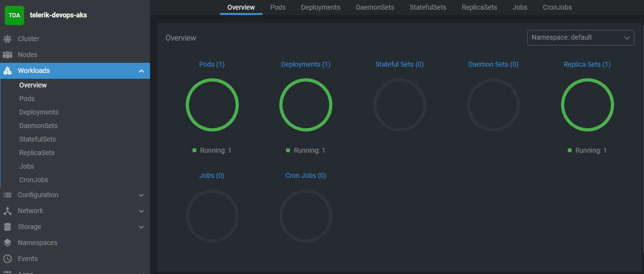
Task: Open the Daemon Sets (0) link
Action: point(493,64)
